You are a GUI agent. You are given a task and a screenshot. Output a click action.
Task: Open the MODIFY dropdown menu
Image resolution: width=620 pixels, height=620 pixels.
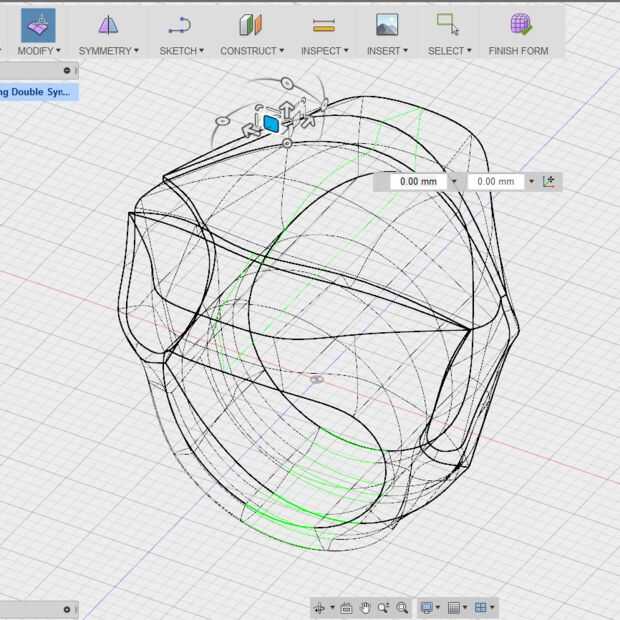point(39,51)
